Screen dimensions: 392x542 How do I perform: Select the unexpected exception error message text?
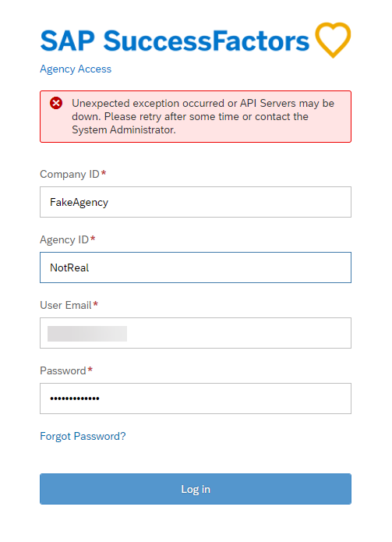[x=203, y=116]
